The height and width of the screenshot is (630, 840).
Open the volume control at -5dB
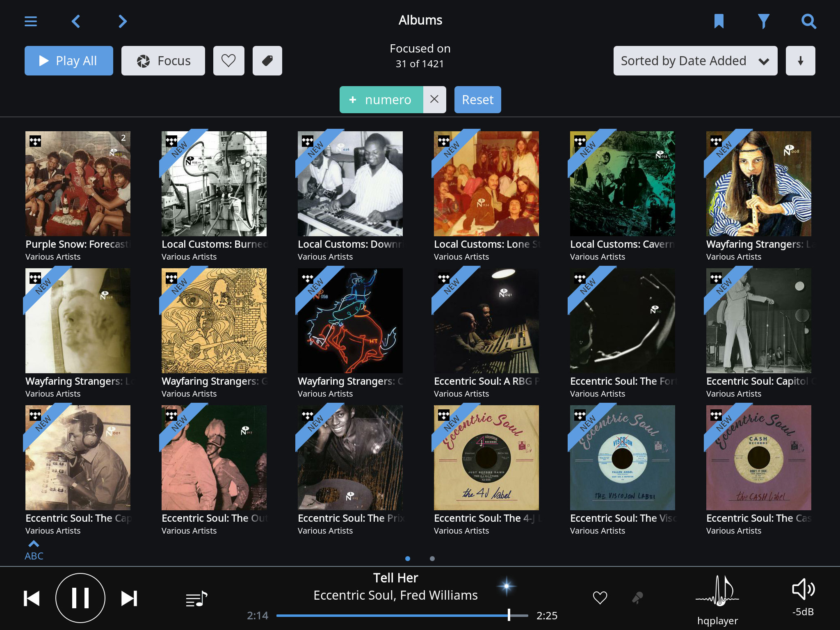803,597
